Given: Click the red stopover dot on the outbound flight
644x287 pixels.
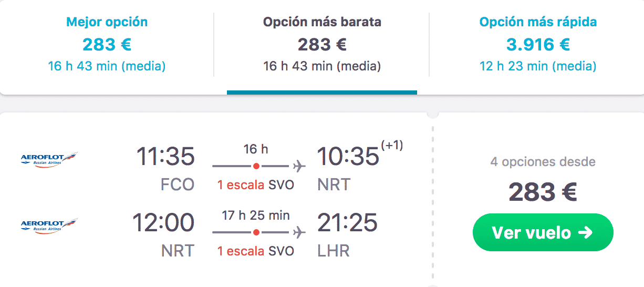Looking at the screenshot, I should click(x=256, y=166).
